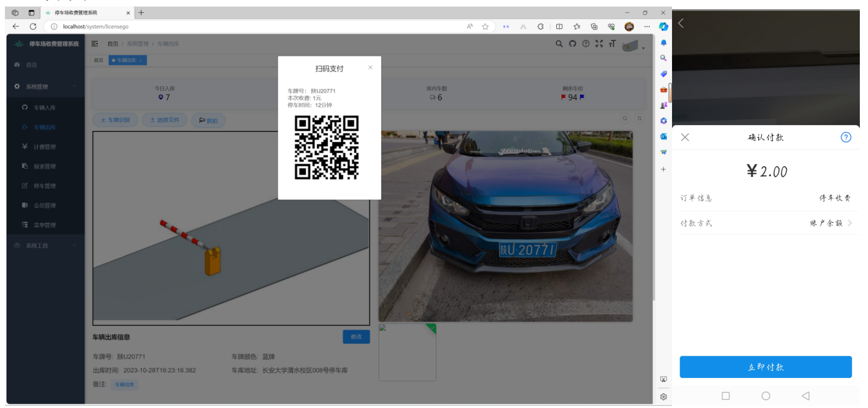Viewport: 868px width, 408px height.
Task: Open browser extensions puzzle icon
Action: (540, 26)
